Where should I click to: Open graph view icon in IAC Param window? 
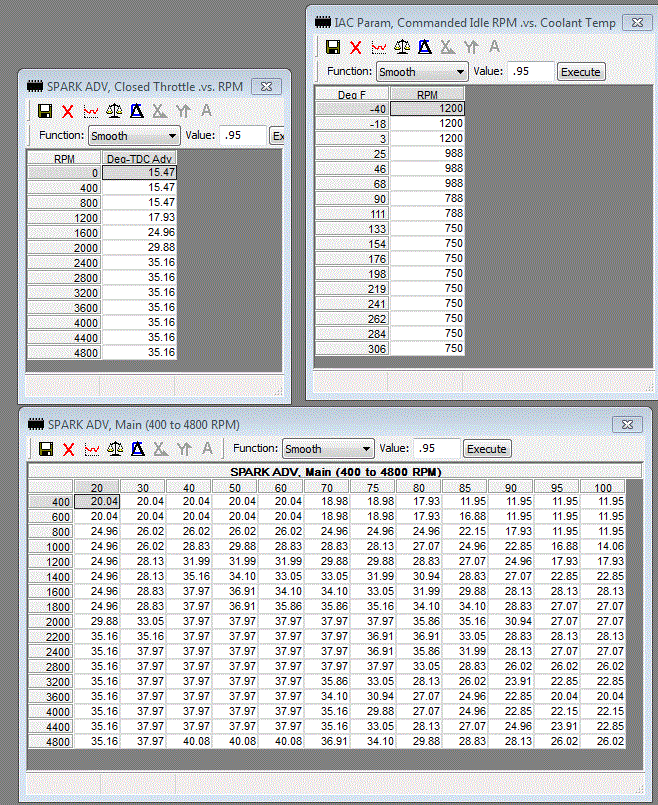tap(378, 47)
